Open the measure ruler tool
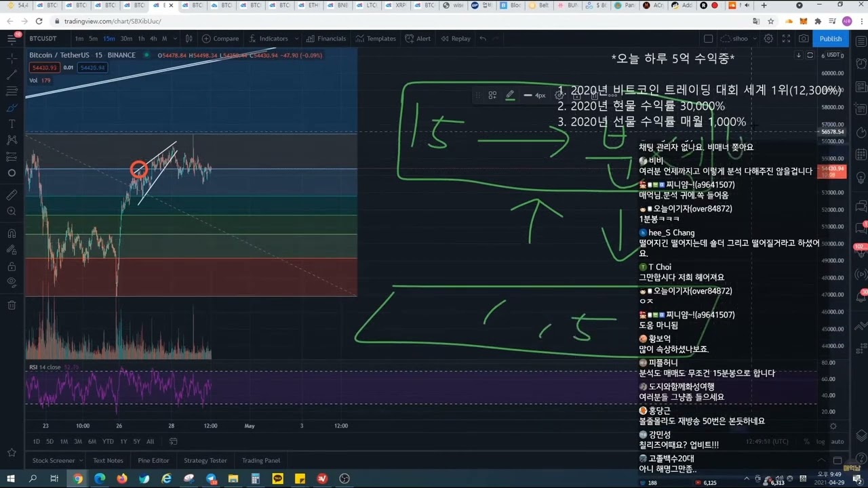The image size is (868, 488). click(12, 195)
